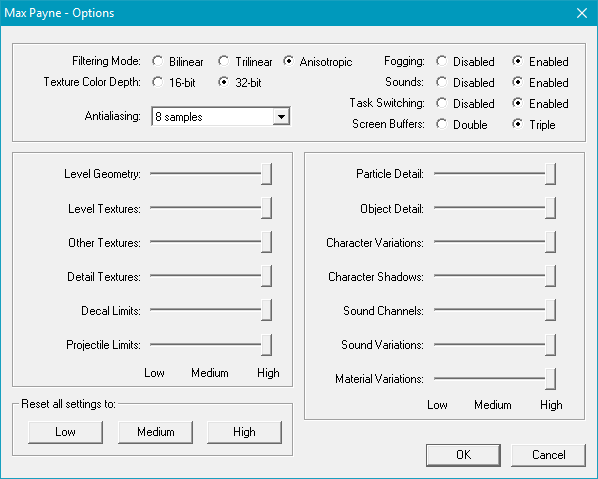Click the Particle Detail slider handle
Viewport: 598px width, 479px height.
pos(550,174)
